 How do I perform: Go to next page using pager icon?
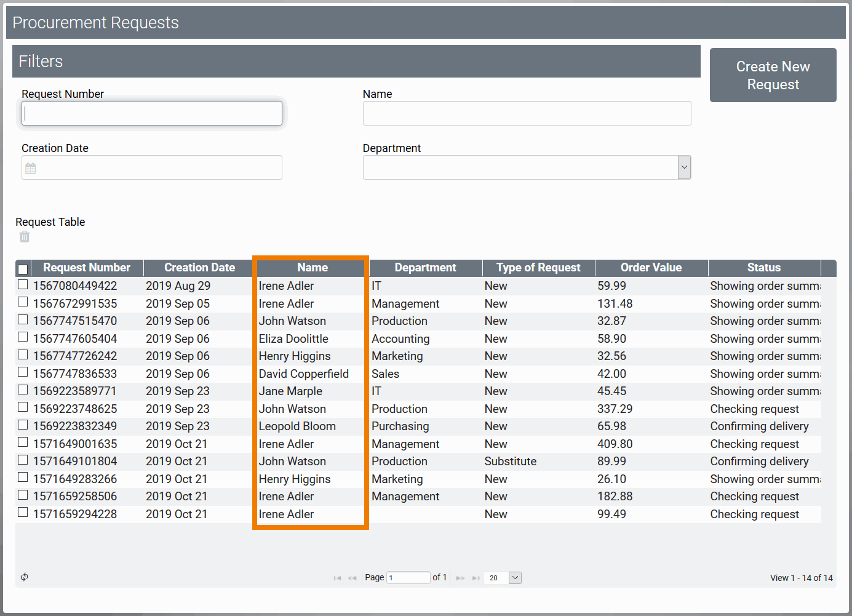tap(460, 578)
